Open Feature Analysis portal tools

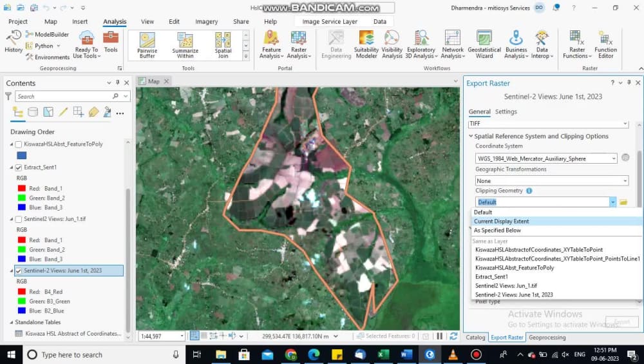coord(271,44)
